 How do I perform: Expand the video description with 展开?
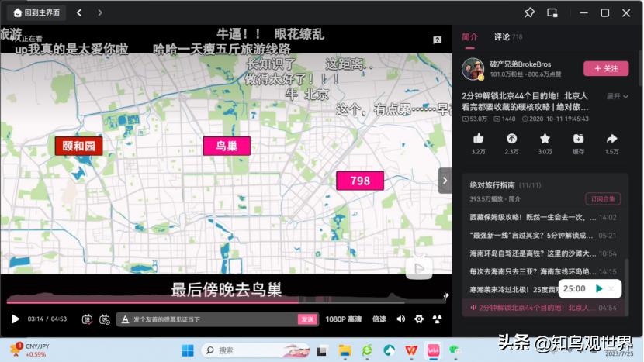pos(618,96)
